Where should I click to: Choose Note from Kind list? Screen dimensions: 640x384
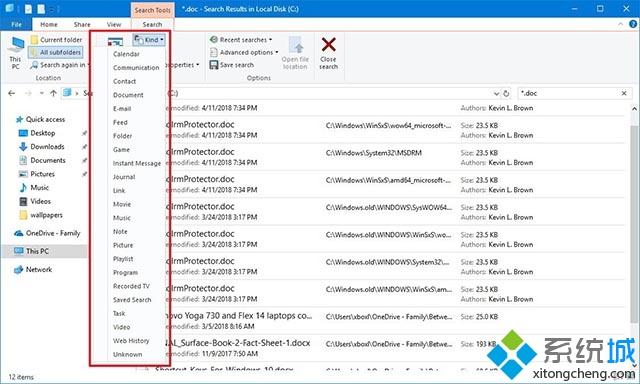pyautogui.click(x=120, y=231)
